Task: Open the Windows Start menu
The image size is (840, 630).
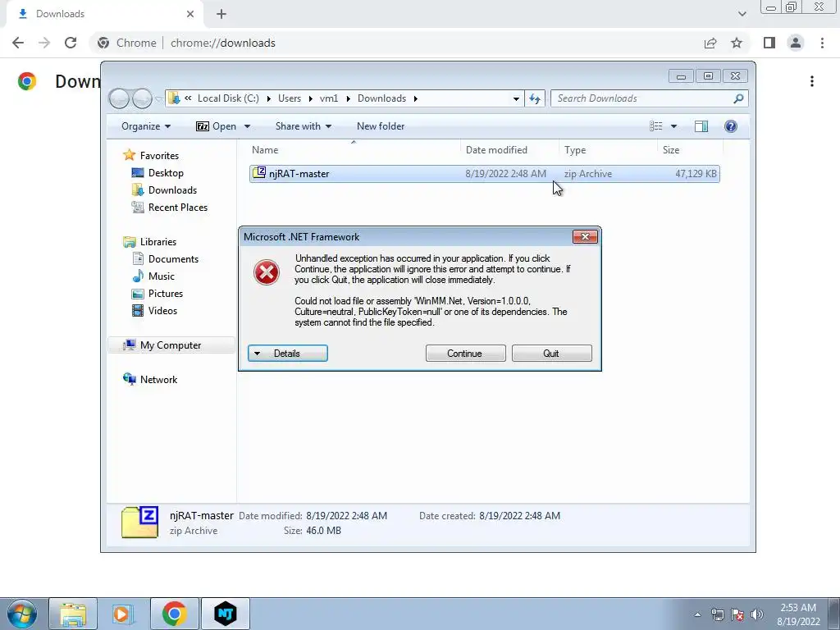Action: pyautogui.click(x=22, y=614)
